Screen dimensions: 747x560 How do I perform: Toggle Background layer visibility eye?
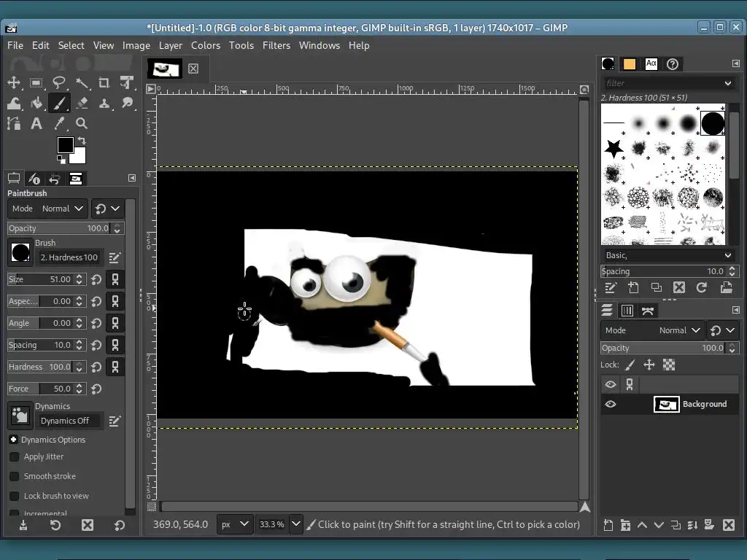[611, 404]
